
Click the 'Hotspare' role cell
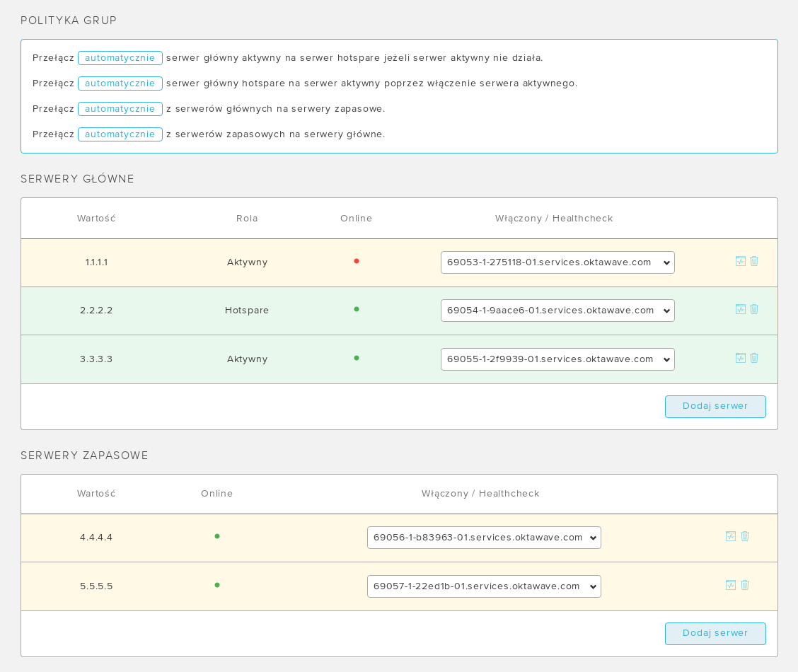[247, 311]
